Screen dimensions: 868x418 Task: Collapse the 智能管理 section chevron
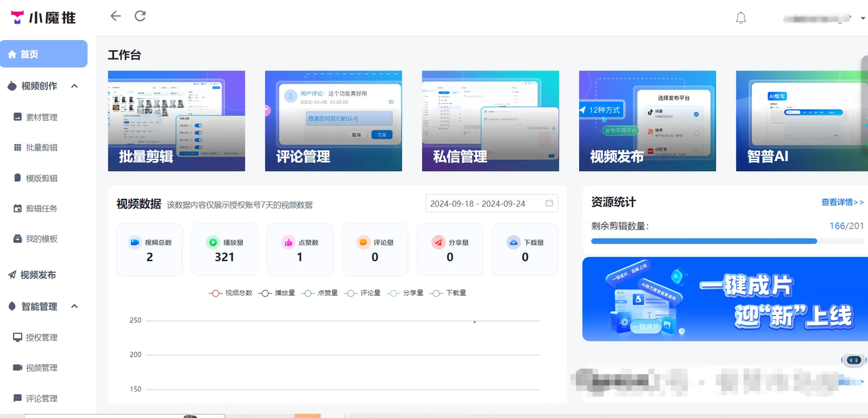[x=74, y=306]
